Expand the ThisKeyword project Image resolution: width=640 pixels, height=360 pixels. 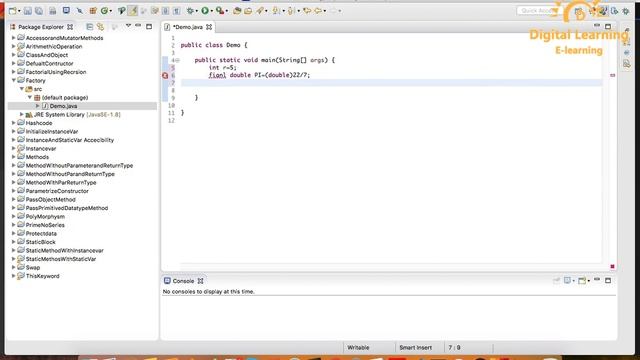click(x=13, y=276)
